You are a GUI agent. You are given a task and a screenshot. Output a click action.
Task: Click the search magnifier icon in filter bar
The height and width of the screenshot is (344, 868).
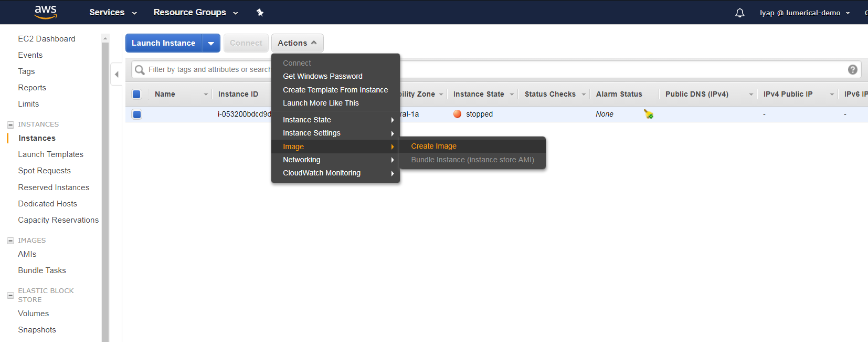click(140, 70)
